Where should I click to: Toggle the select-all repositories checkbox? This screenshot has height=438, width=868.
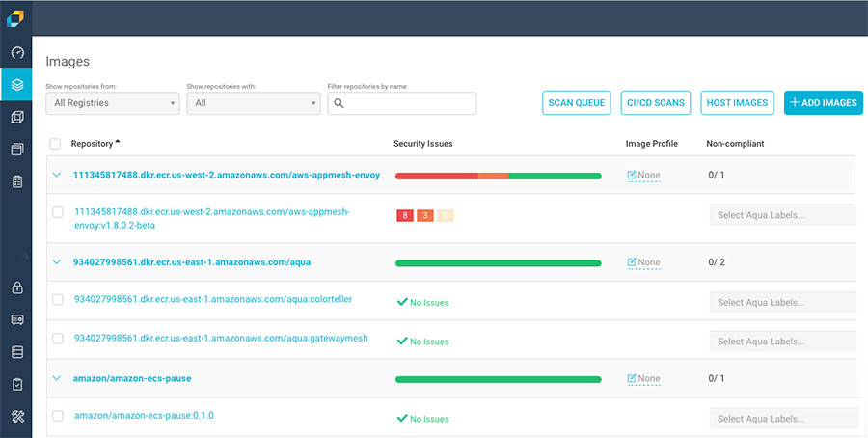point(55,144)
